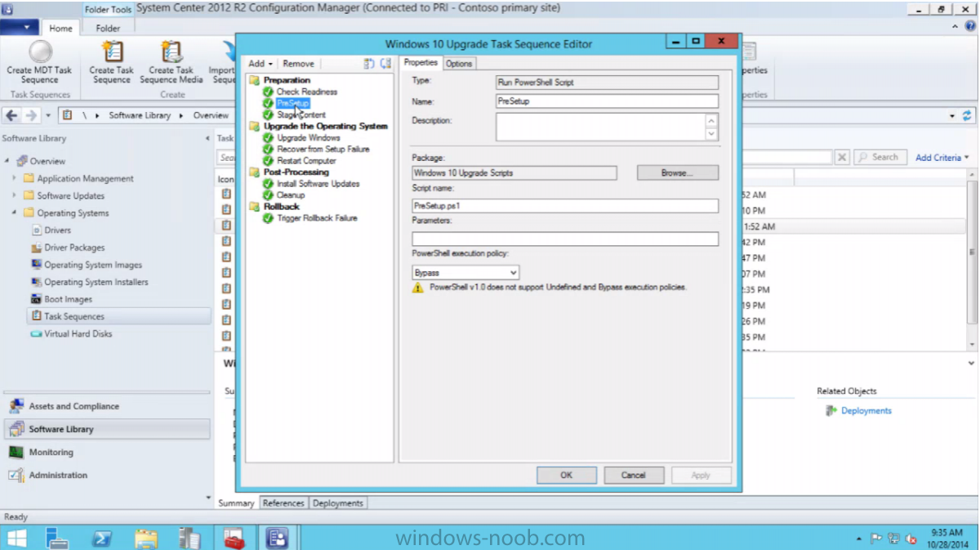Image resolution: width=980 pixels, height=550 pixels.
Task: Click the Check Readiness green check icon
Action: [268, 92]
